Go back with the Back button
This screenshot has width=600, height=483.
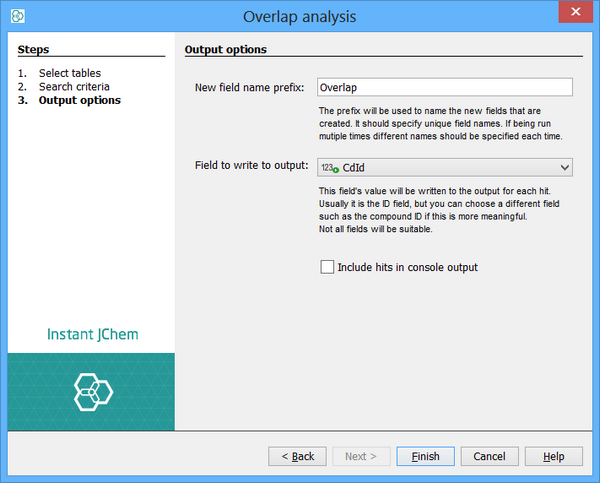(297, 456)
